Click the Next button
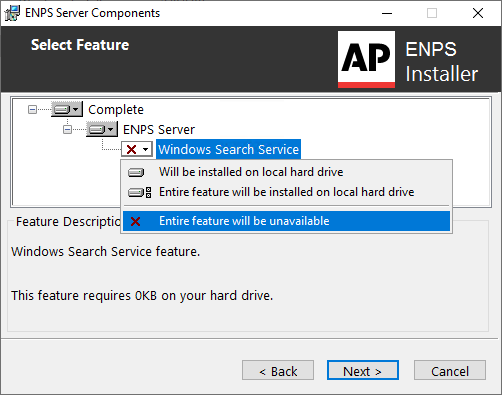 tap(363, 370)
